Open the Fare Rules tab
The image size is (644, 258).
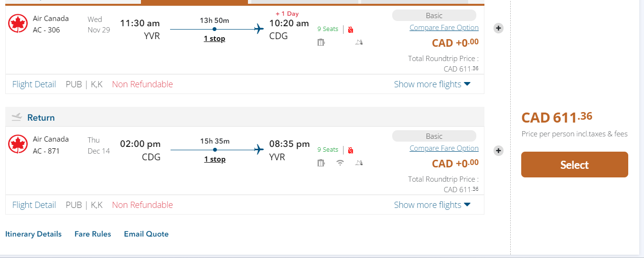click(x=93, y=234)
